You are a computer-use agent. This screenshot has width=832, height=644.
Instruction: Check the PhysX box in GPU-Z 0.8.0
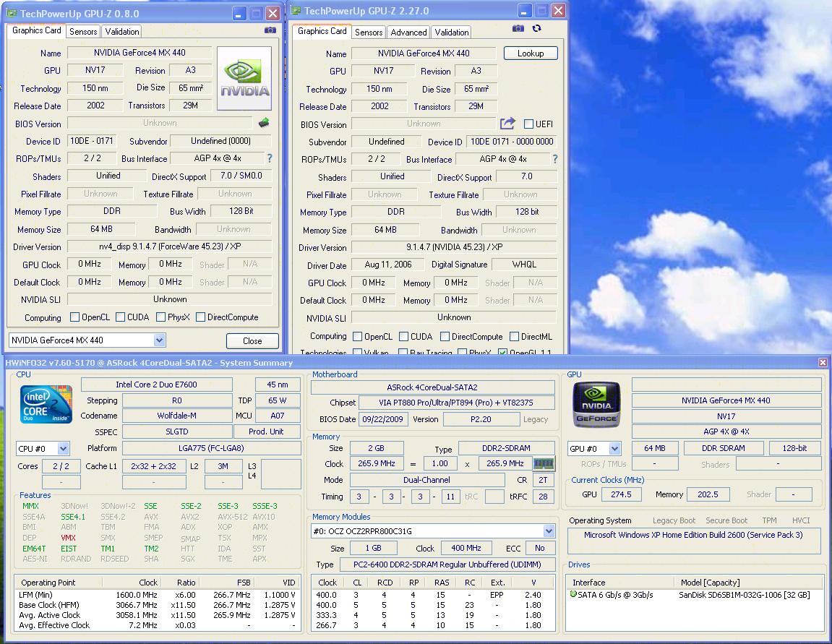coord(160,317)
